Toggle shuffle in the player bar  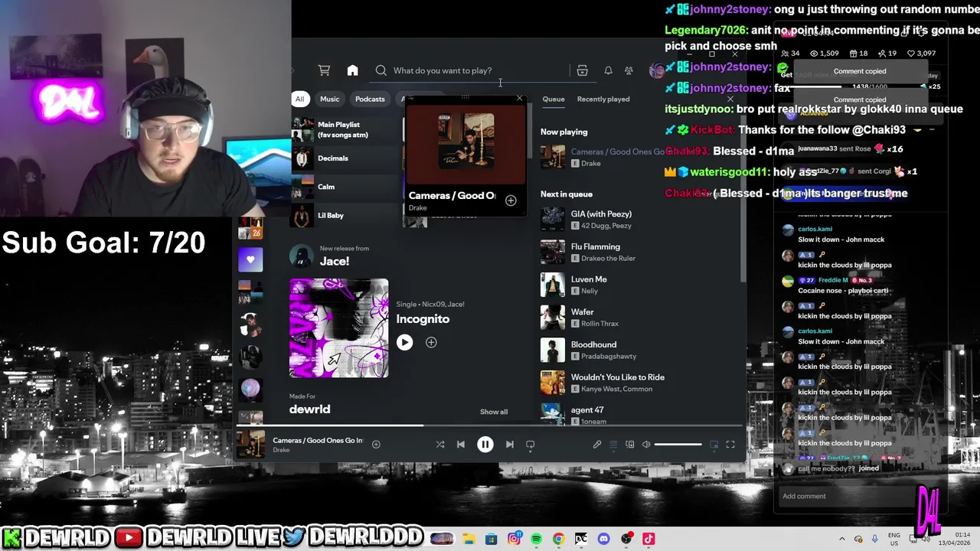(440, 444)
